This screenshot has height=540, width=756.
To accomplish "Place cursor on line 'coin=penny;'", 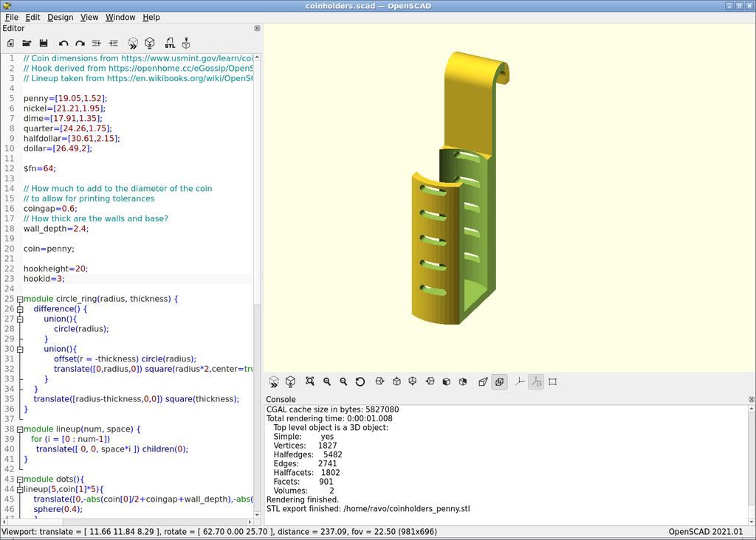I will pos(49,249).
